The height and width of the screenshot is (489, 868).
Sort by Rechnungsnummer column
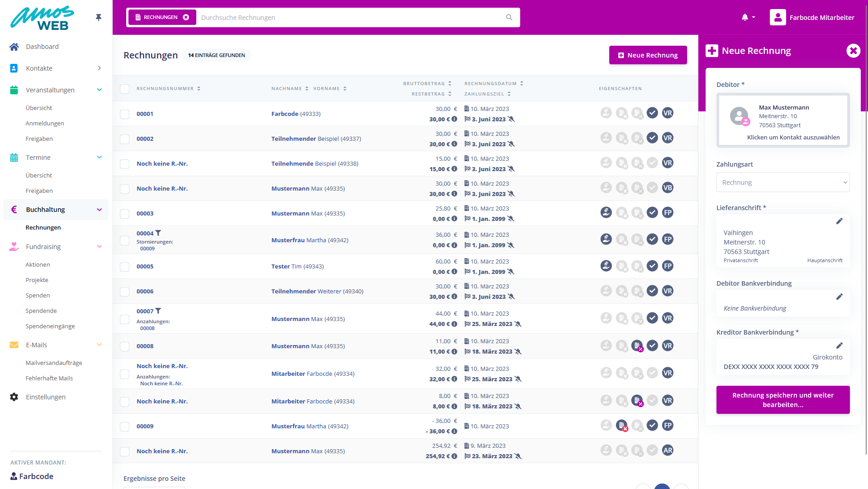click(x=168, y=89)
